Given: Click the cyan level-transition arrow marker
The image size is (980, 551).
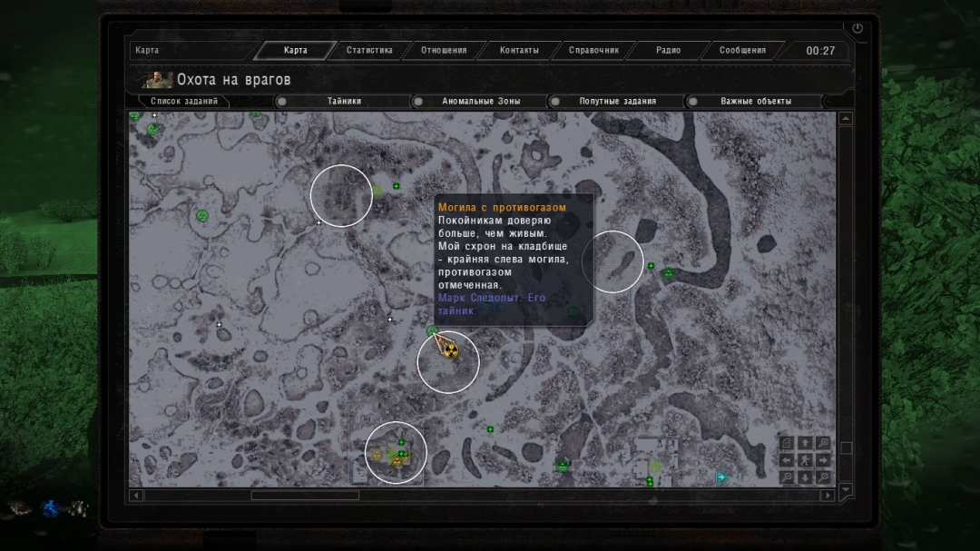Looking at the screenshot, I should point(722,477).
